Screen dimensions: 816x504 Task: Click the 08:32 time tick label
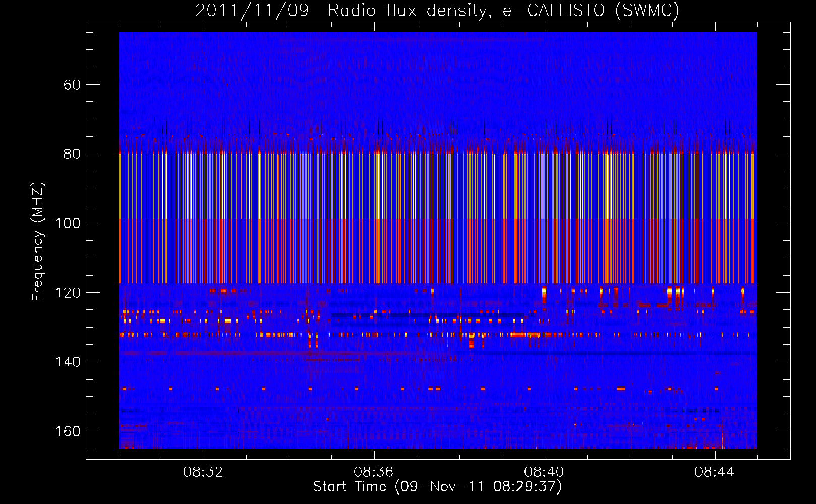tap(203, 472)
